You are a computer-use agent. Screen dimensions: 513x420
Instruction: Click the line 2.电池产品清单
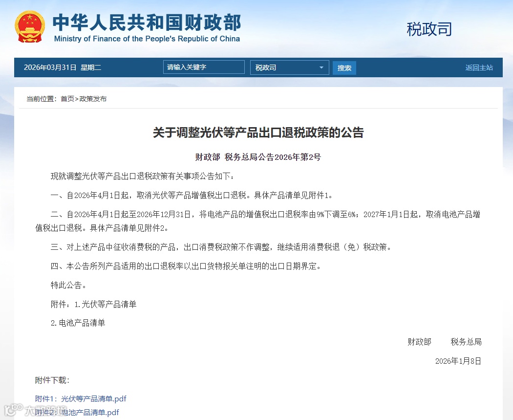point(78,323)
